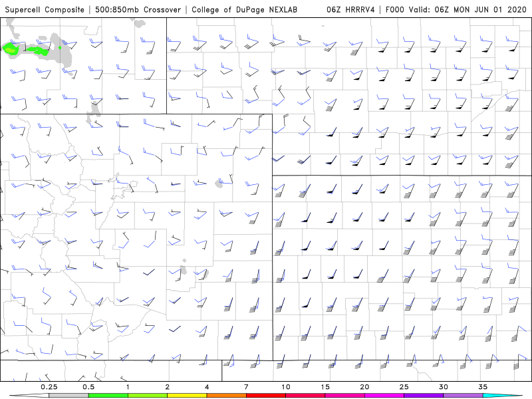The height and width of the screenshot is (399, 532).
Task: Select the pink 15–20 legend swatch
Action: click(x=344, y=396)
